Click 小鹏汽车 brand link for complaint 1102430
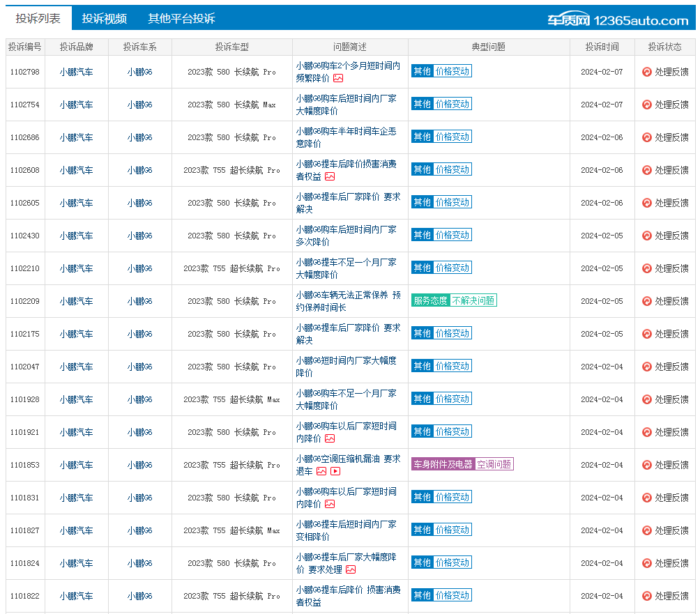The width and height of the screenshot is (700, 614). (x=76, y=236)
